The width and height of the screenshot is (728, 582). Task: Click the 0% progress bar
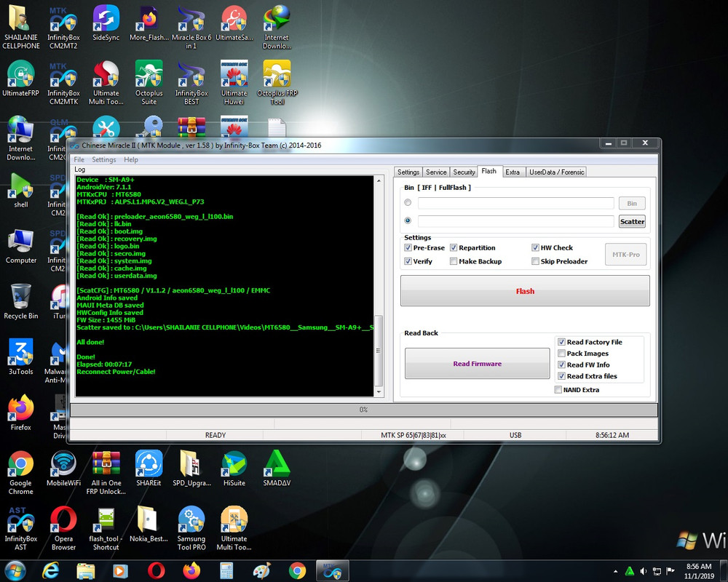pyautogui.click(x=363, y=410)
